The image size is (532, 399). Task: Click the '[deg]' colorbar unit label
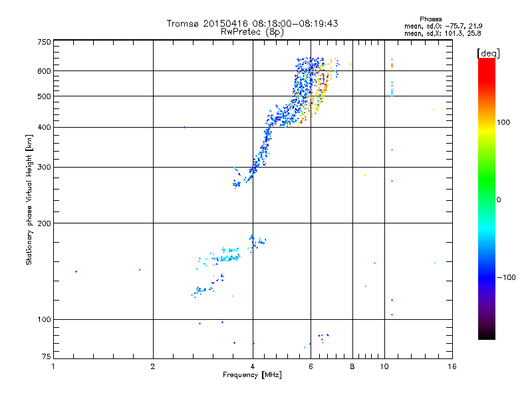tap(488, 53)
